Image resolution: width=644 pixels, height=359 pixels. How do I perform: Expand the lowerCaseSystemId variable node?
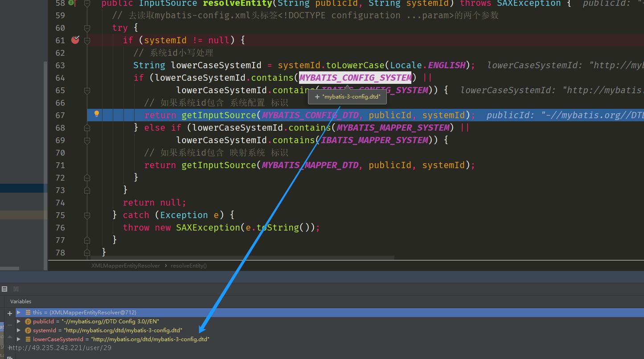point(19,339)
